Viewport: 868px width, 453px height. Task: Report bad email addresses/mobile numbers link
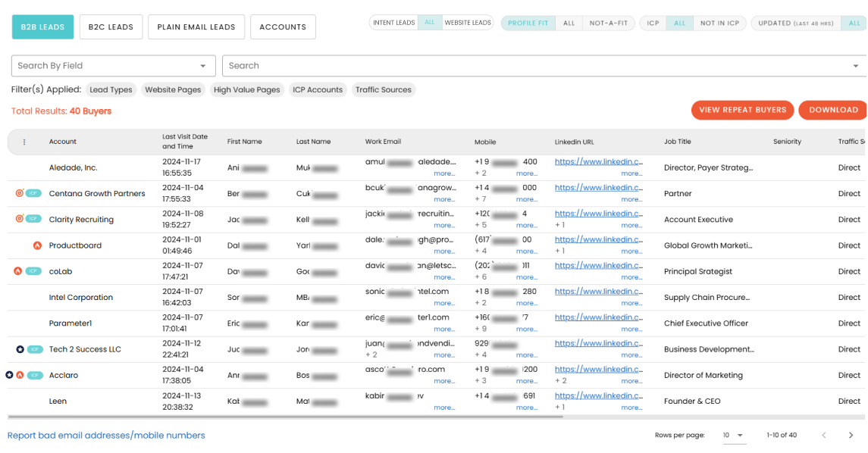(106, 435)
